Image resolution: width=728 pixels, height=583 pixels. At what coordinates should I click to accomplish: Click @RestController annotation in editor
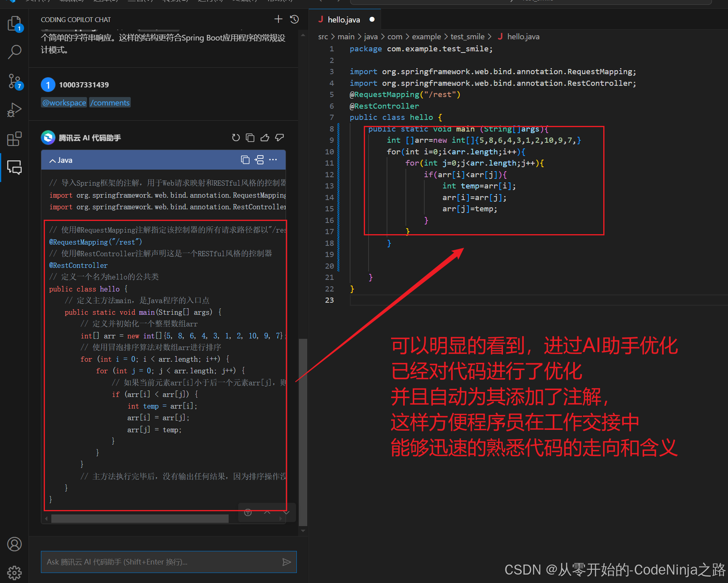click(x=384, y=106)
